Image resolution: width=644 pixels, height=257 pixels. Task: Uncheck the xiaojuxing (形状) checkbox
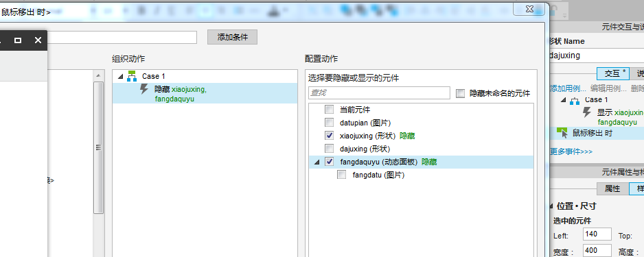pos(329,136)
